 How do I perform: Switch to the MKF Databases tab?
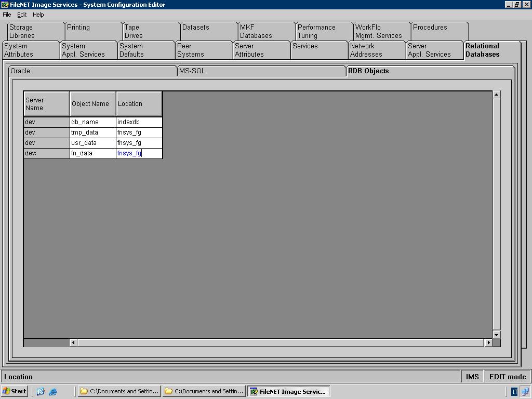(x=267, y=31)
